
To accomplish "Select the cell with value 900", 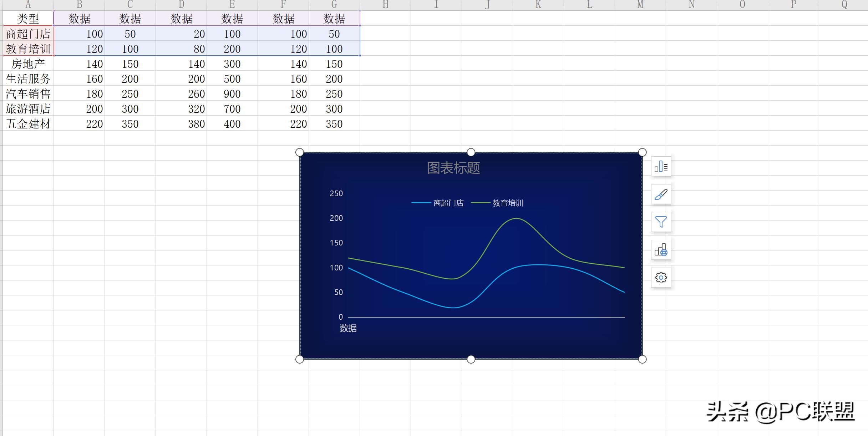I will coord(232,93).
